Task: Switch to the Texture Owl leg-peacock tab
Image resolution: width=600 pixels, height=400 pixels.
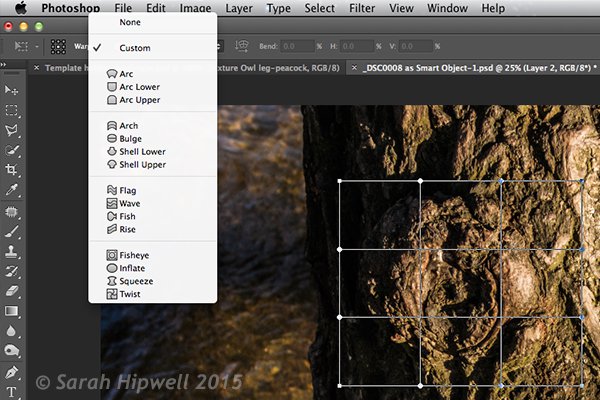Action: tap(280, 68)
